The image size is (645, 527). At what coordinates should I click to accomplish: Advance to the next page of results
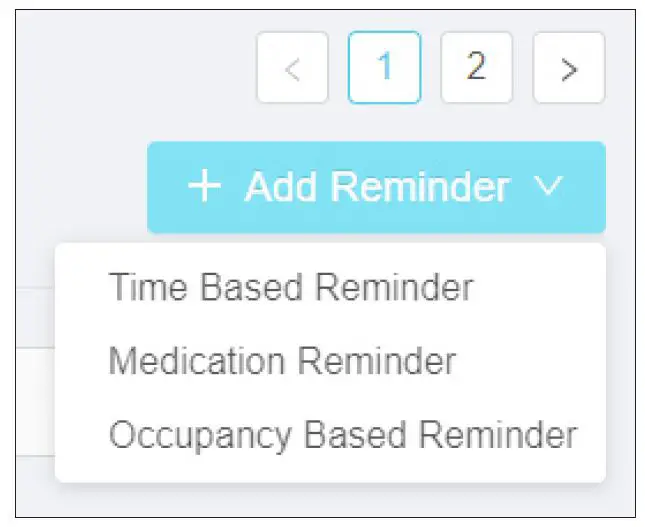[x=569, y=68]
